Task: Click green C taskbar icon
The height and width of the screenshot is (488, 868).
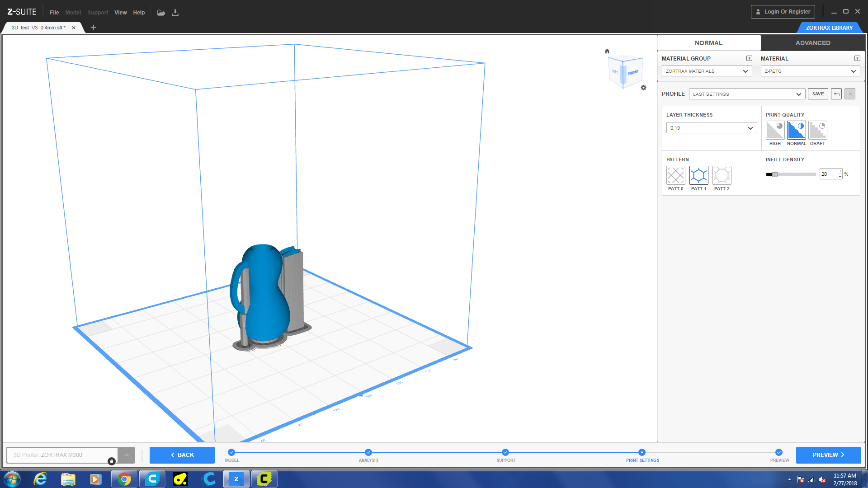Action: pos(264,479)
